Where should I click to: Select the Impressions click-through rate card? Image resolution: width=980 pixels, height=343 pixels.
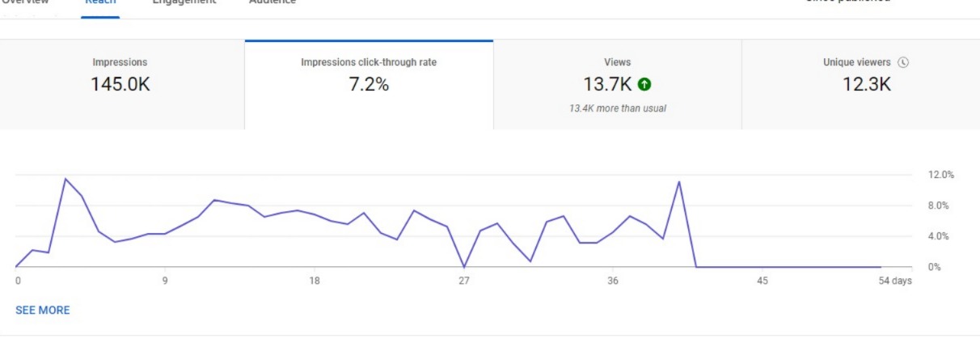pos(369,84)
